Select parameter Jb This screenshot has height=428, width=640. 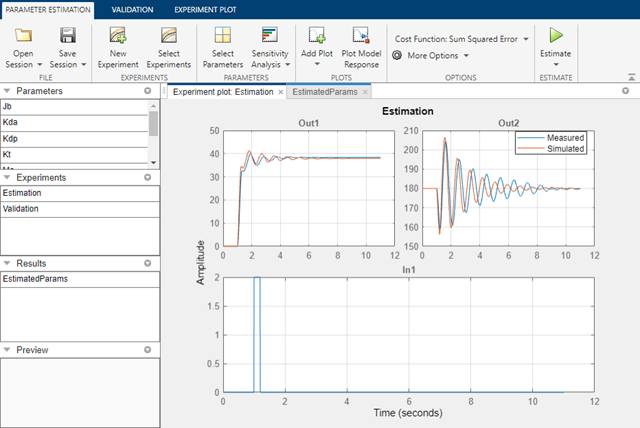(74, 107)
